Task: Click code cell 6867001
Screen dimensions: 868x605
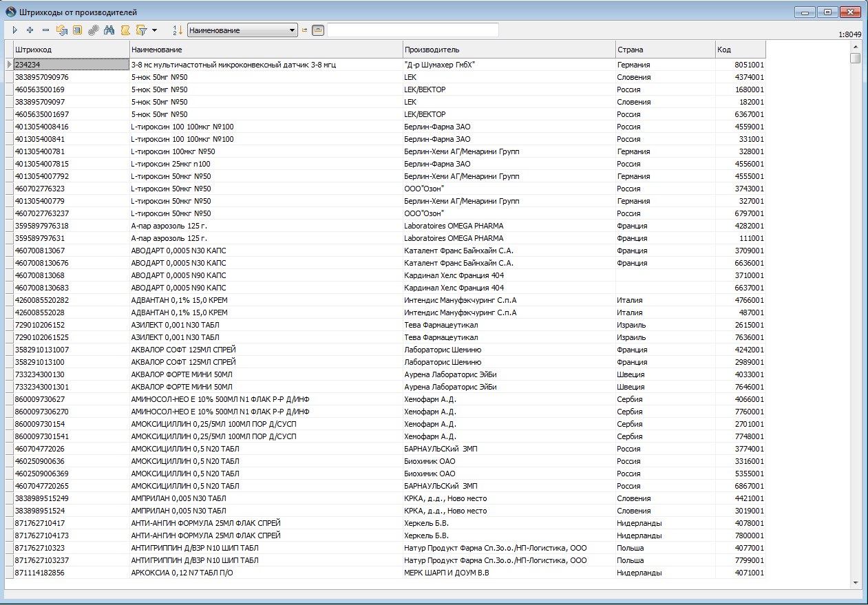Action: point(740,486)
